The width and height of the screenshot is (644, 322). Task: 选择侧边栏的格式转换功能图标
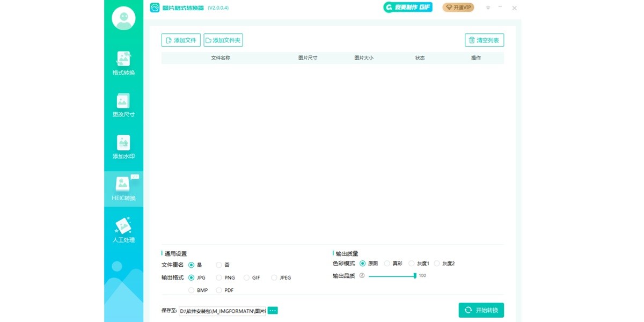[x=123, y=60]
